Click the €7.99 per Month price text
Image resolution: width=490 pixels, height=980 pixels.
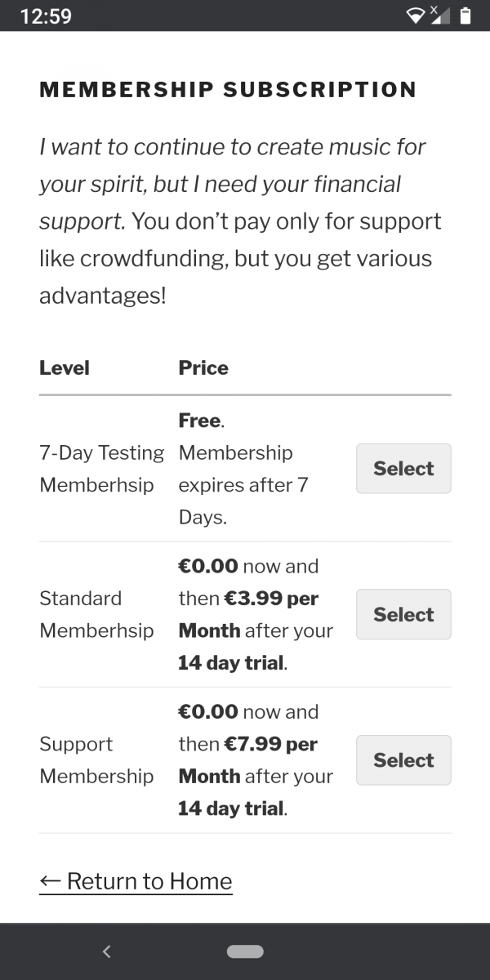pyautogui.click(x=248, y=760)
